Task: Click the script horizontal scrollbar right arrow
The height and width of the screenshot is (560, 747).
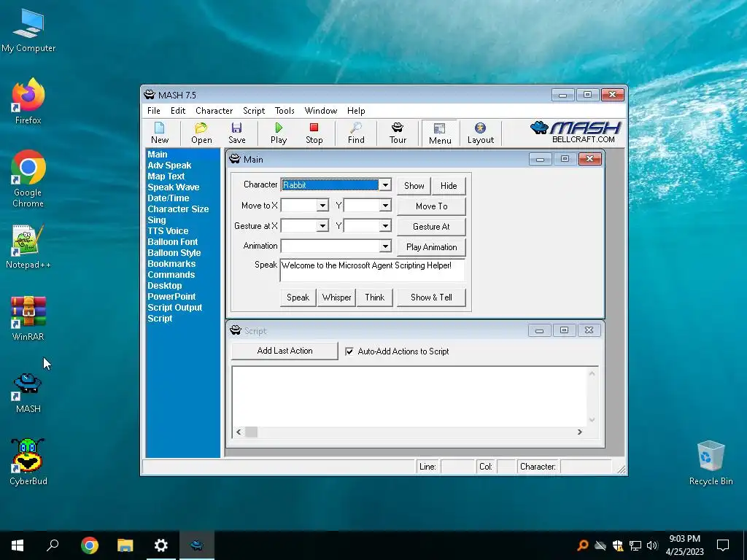Action: 580,432
